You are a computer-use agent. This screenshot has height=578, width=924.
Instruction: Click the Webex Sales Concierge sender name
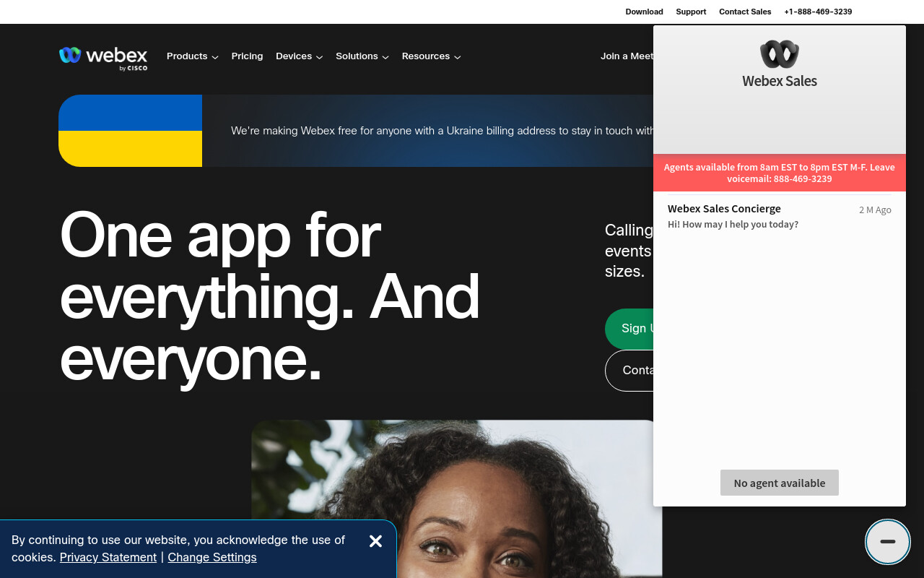pos(724,209)
